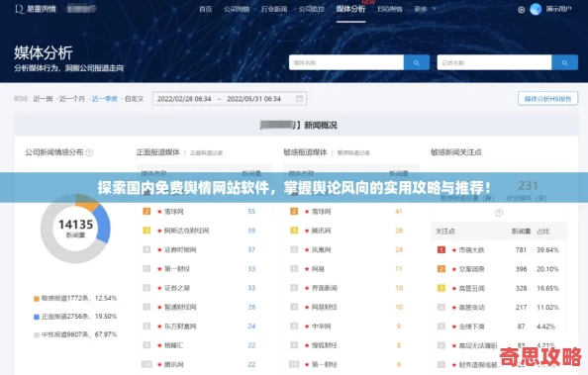Click red star beside 业绩下滑
The height and width of the screenshot is (375, 588).
click(x=454, y=327)
